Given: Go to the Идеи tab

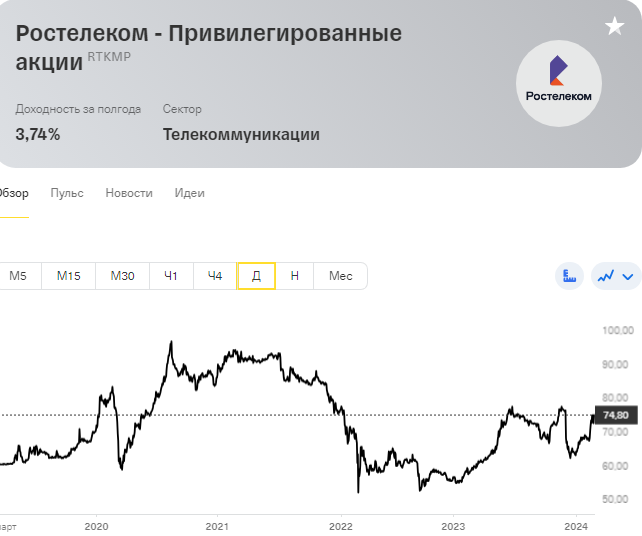Looking at the screenshot, I should (190, 193).
